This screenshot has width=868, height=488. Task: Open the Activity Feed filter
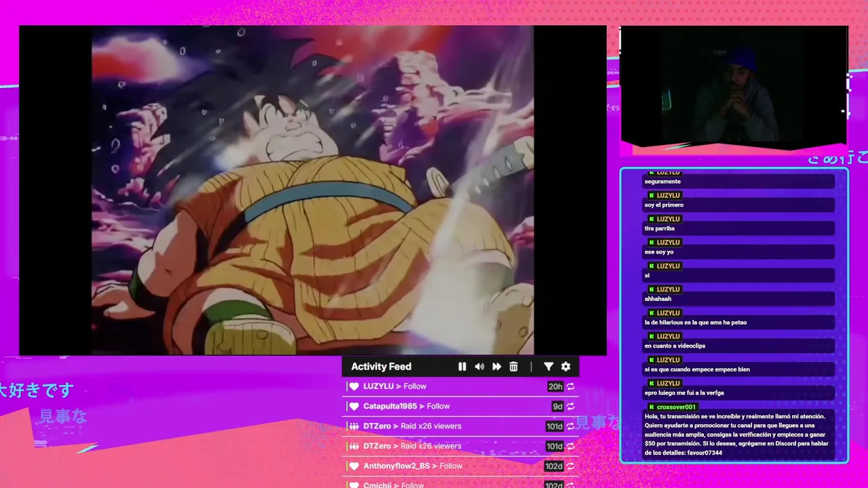coord(549,367)
